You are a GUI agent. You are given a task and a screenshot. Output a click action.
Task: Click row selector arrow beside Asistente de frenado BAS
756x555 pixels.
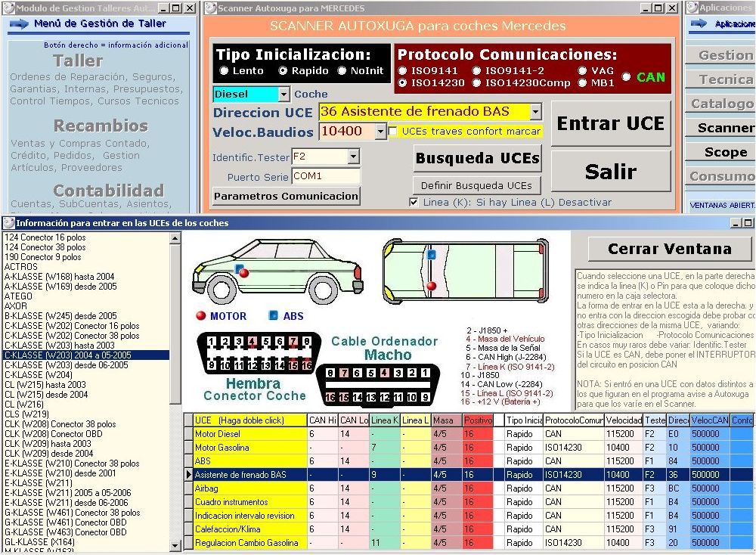188,475
